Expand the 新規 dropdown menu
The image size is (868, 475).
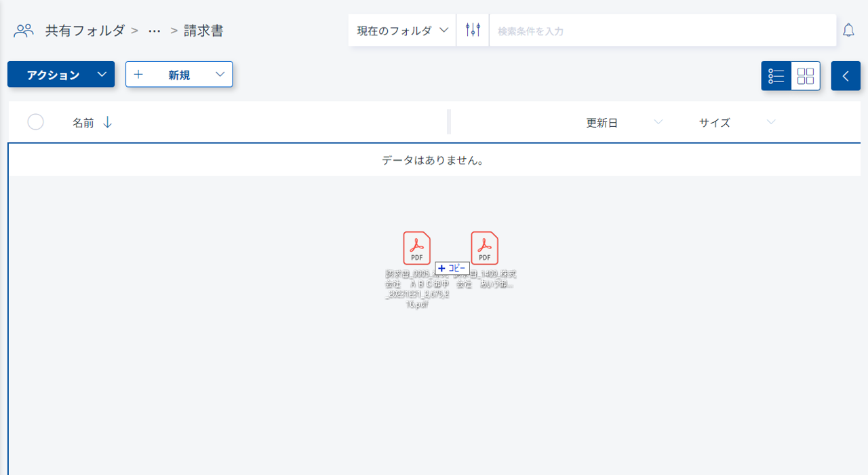219,75
